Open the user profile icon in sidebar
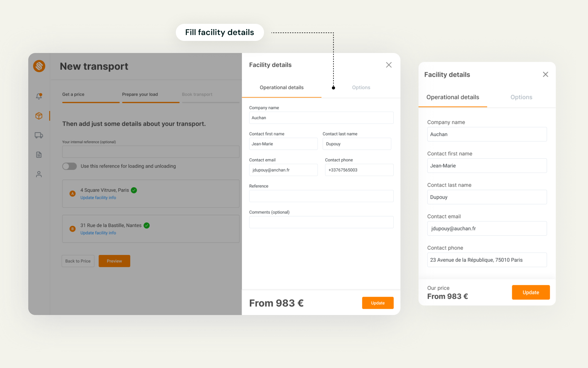The width and height of the screenshot is (588, 368). click(39, 174)
